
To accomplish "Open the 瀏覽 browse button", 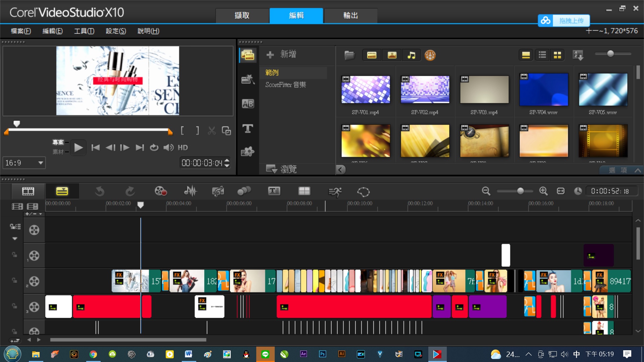I will tap(281, 169).
